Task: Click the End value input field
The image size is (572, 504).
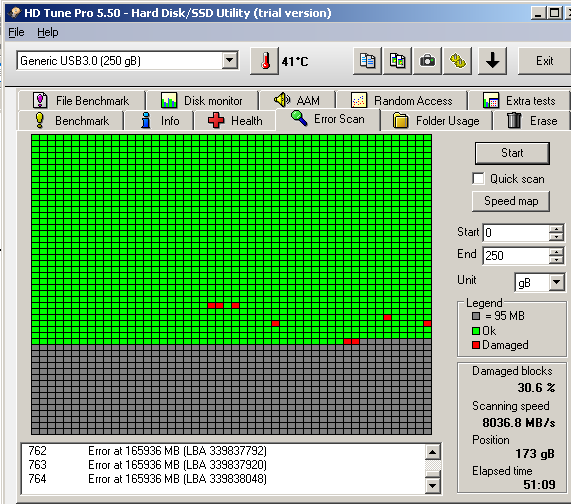Action: tap(516, 255)
